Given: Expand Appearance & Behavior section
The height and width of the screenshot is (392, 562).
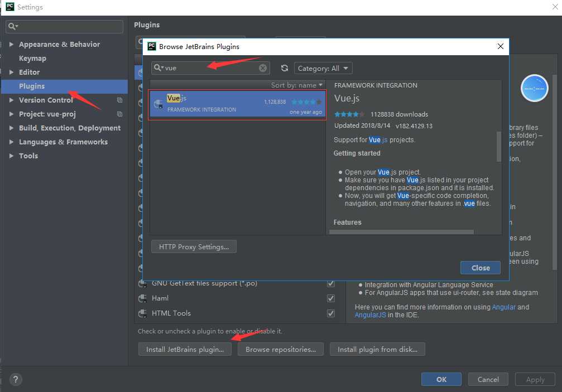Looking at the screenshot, I should click(11, 45).
